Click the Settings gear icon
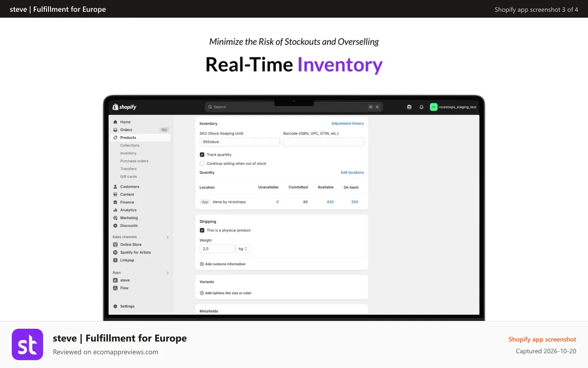The image size is (588, 368). click(115, 306)
